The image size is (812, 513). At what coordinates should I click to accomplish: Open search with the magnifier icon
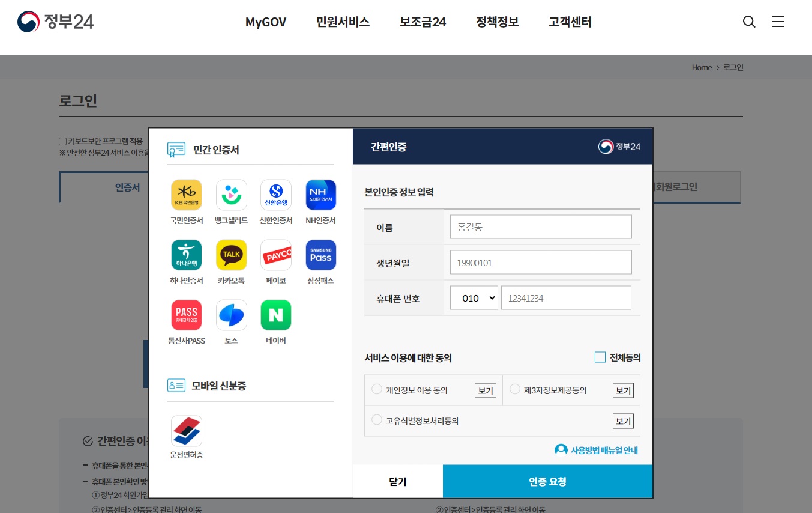pos(749,22)
